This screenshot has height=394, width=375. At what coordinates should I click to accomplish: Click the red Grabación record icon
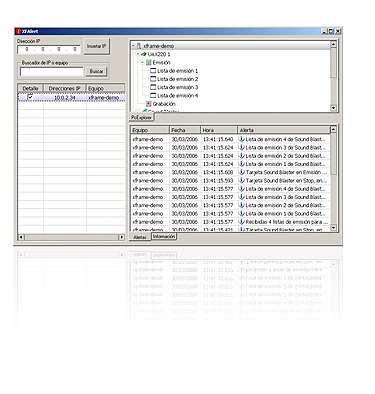149,104
